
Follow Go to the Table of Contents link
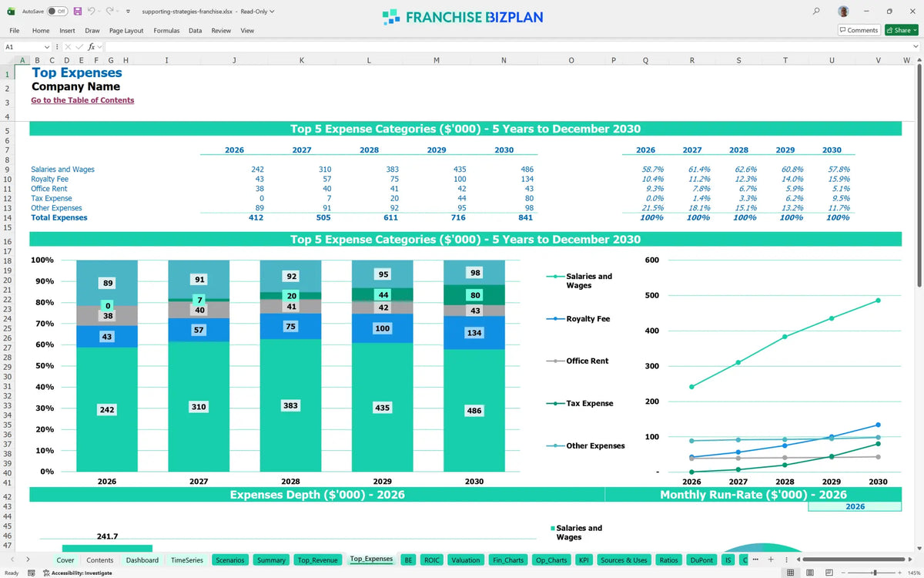(x=82, y=100)
